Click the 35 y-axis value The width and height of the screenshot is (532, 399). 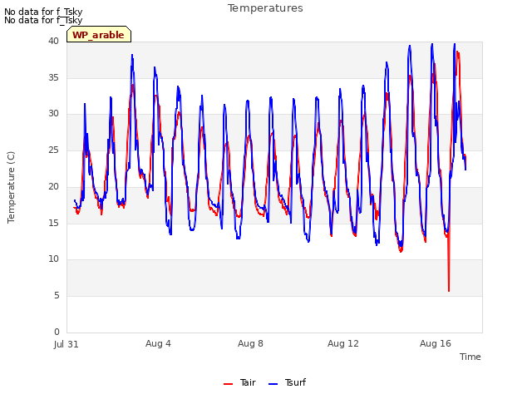pos(53,77)
